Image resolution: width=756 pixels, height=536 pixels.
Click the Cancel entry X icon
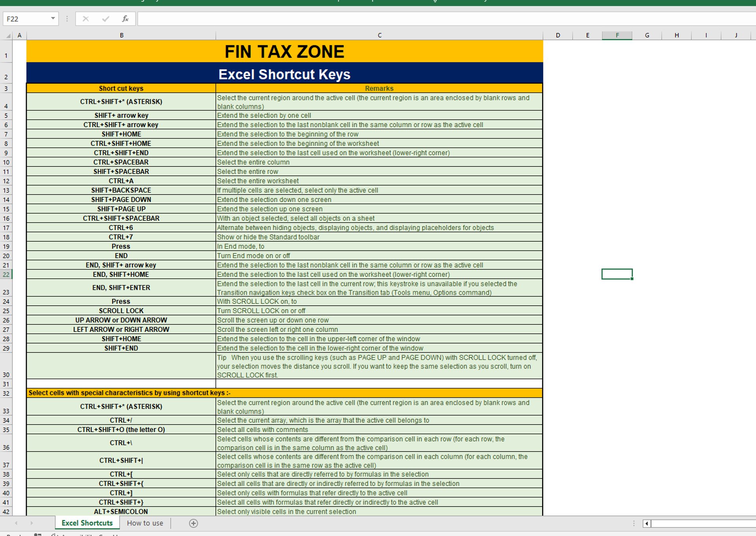[x=85, y=19]
